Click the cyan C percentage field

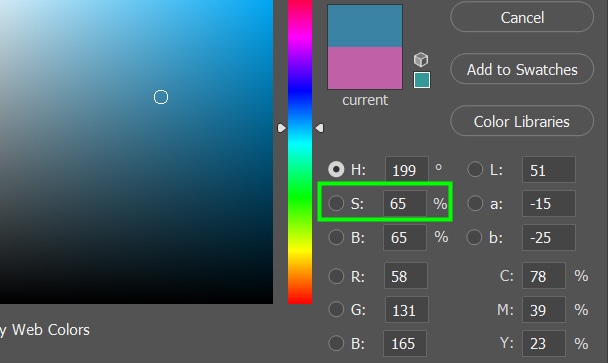[x=544, y=276]
